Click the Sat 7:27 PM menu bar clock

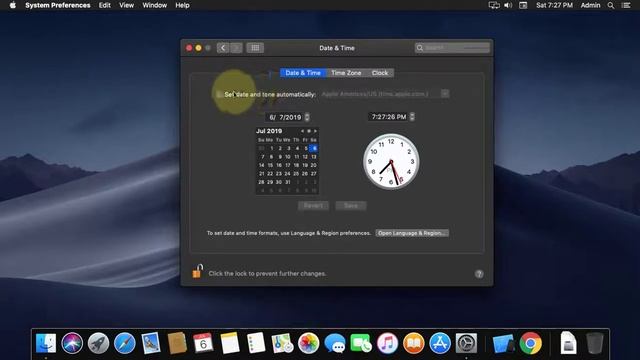(x=554, y=5)
